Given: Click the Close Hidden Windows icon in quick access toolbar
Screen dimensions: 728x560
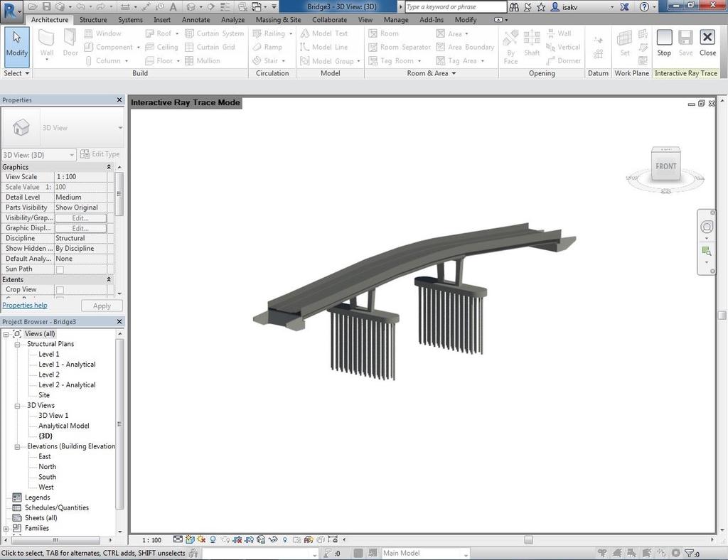Looking at the screenshot, I should coord(242,6).
